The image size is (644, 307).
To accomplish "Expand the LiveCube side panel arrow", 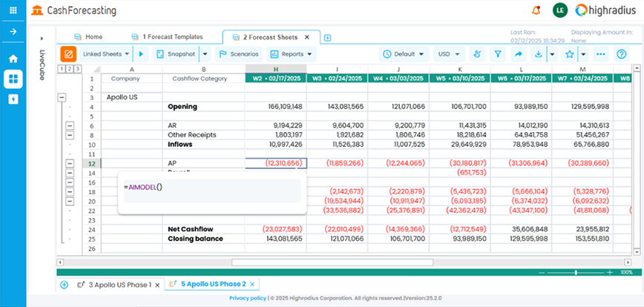I will 42,39.
